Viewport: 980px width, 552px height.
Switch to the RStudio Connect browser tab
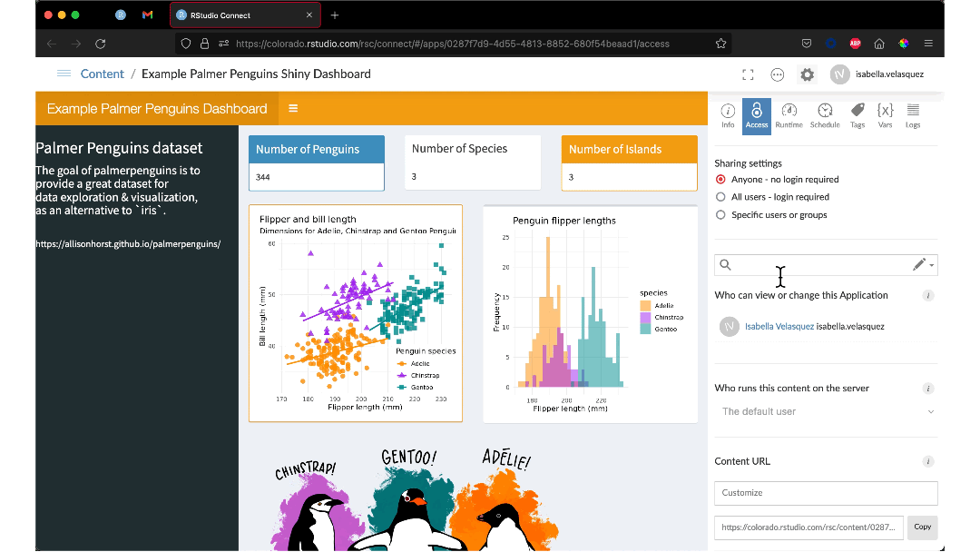[240, 15]
